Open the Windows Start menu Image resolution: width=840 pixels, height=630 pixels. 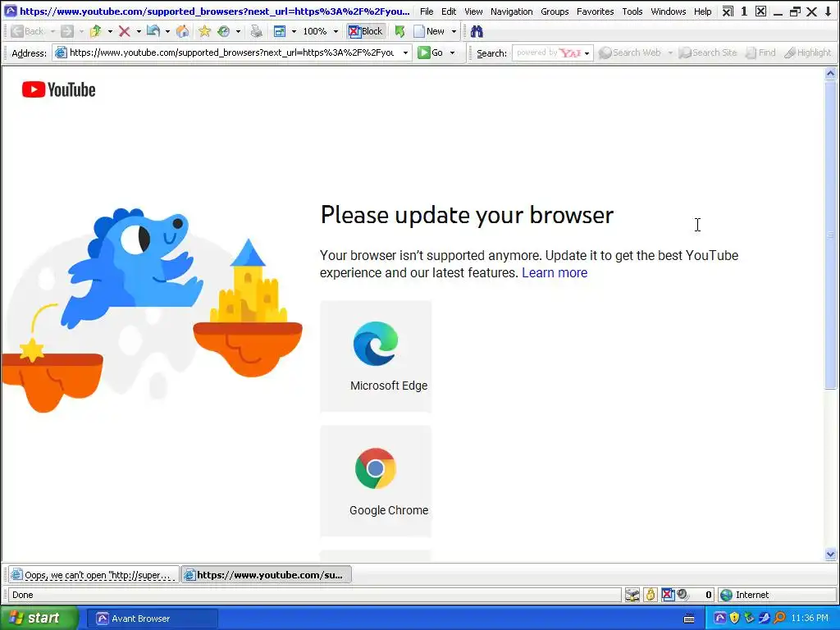tap(39, 619)
